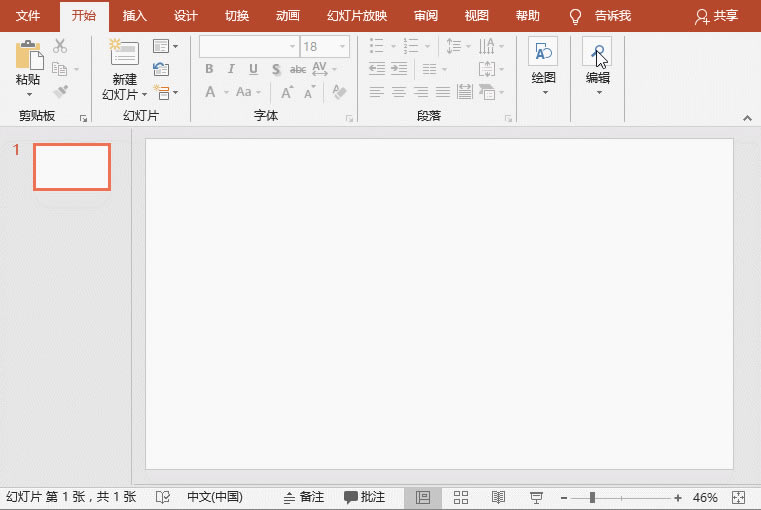Screen dimensions: 761x510
Task: Toggle Underline formatting
Action: point(253,69)
